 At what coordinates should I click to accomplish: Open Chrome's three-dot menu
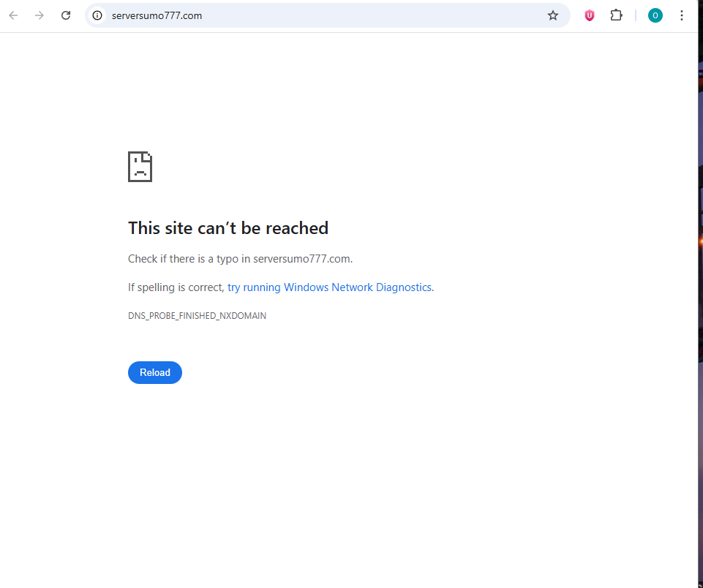coord(682,15)
